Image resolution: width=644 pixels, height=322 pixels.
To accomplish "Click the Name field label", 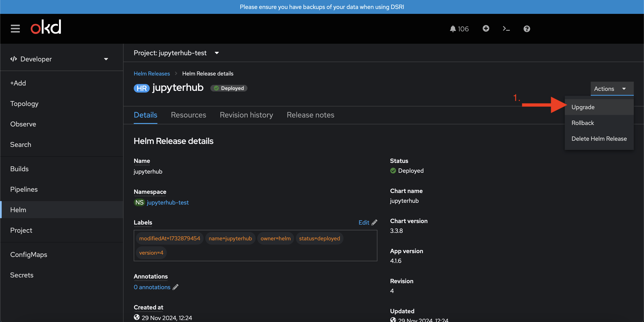I will click(142, 161).
